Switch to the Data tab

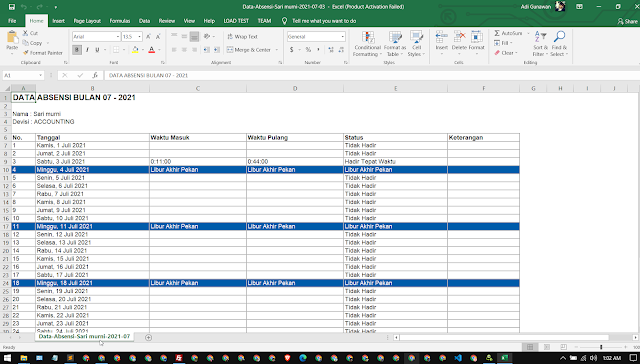point(144,21)
